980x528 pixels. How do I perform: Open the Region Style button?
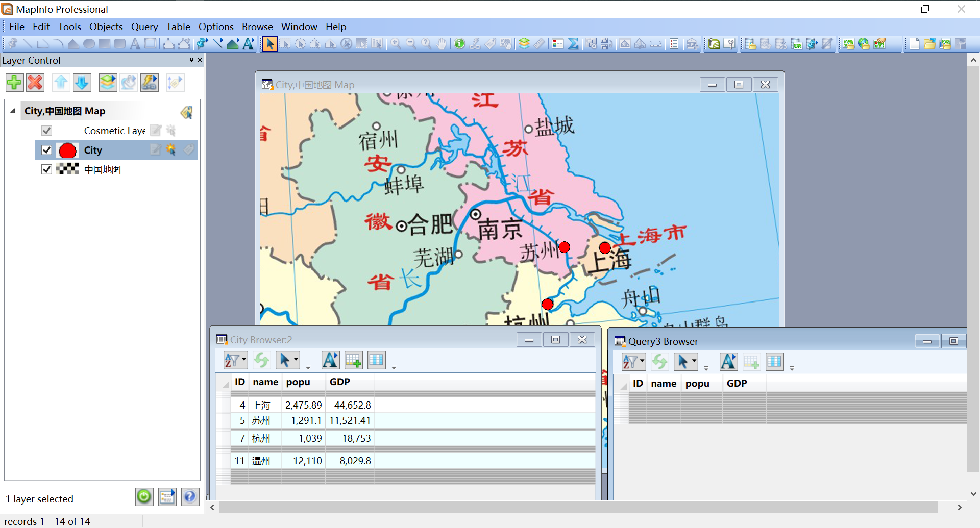(x=233, y=44)
